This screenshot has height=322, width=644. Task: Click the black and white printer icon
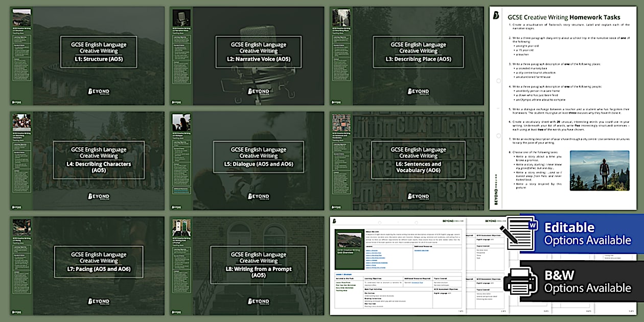coord(521,281)
